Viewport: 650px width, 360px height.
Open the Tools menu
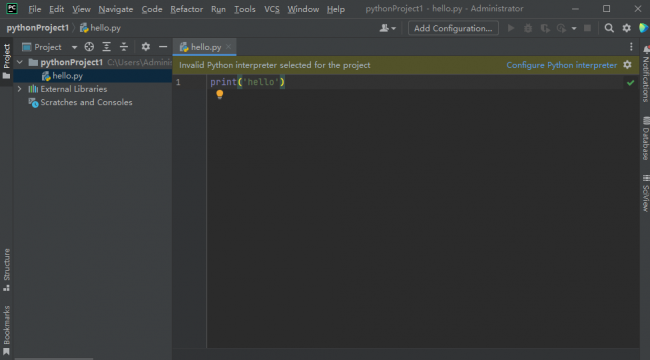pos(245,9)
